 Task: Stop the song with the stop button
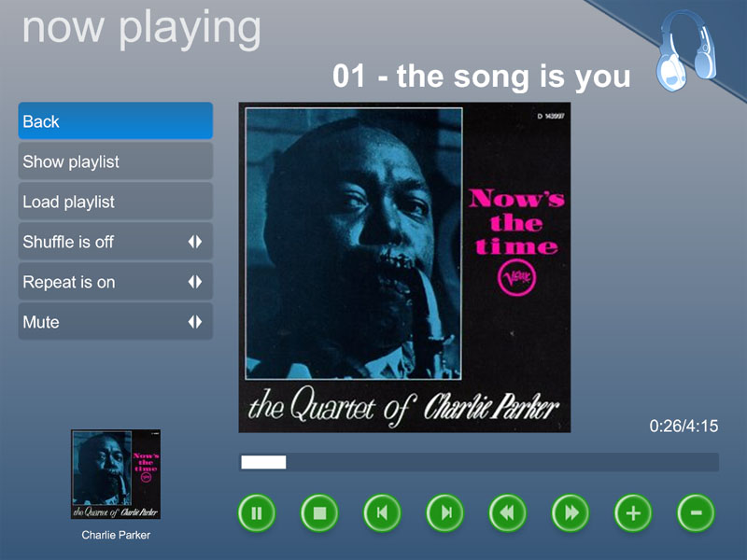tap(319, 512)
